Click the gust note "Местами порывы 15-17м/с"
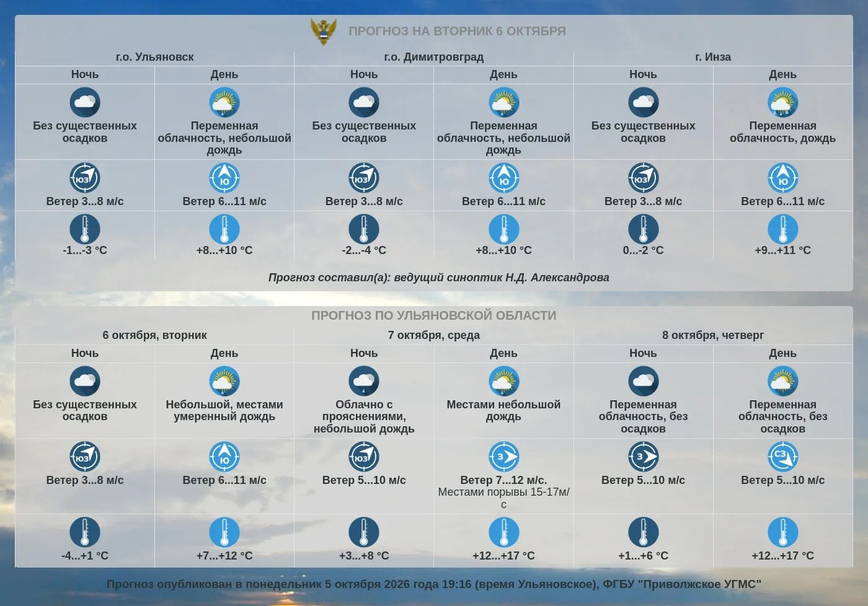The image size is (868, 606). [x=503, y=498]
